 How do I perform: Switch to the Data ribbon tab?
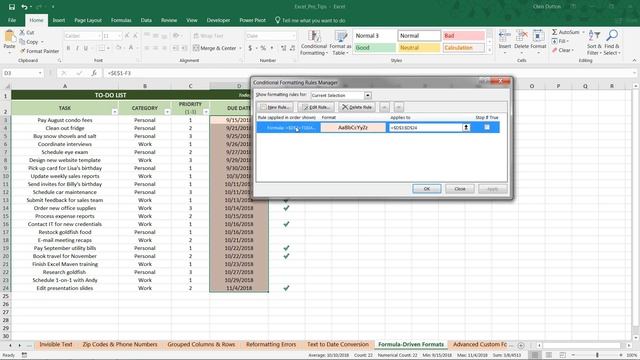click(x=146, y=20)
